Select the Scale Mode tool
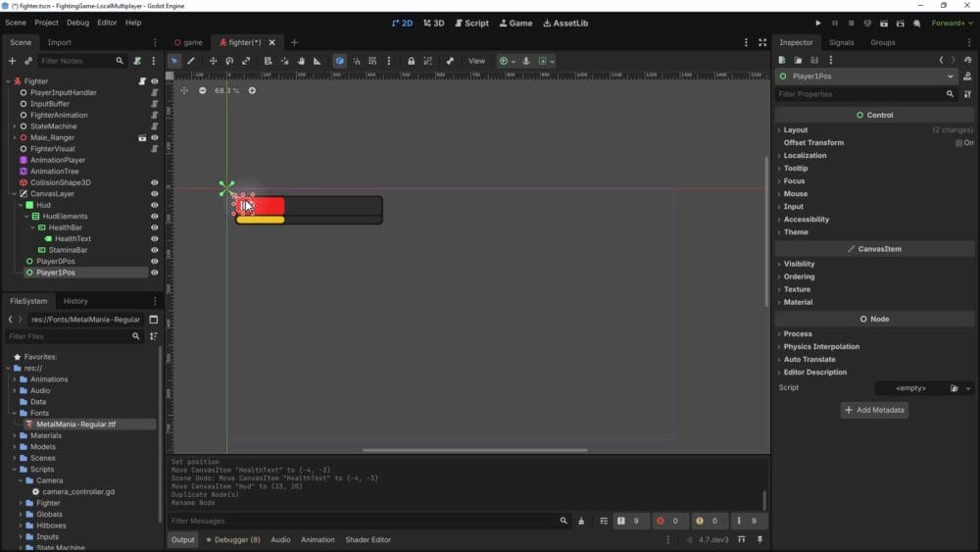980x552 pixels. coord(246,61)
